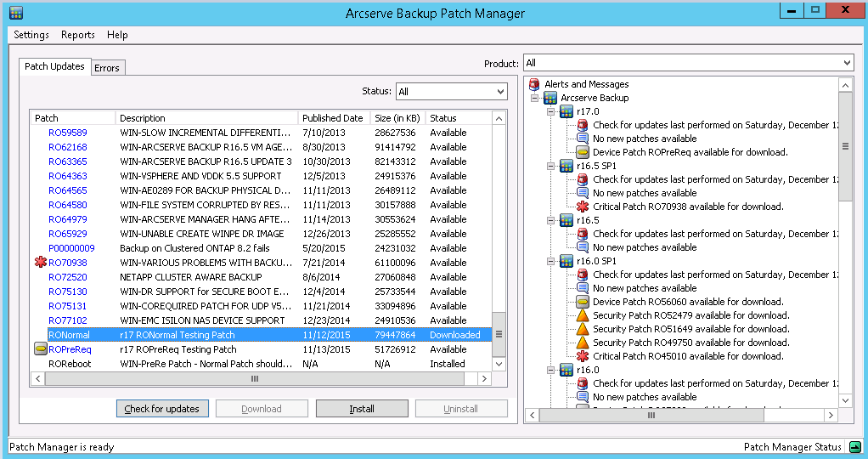Collapse the r16.5 SP1 tree node
This screenshot has height=459, width=868.
(551, 166)
